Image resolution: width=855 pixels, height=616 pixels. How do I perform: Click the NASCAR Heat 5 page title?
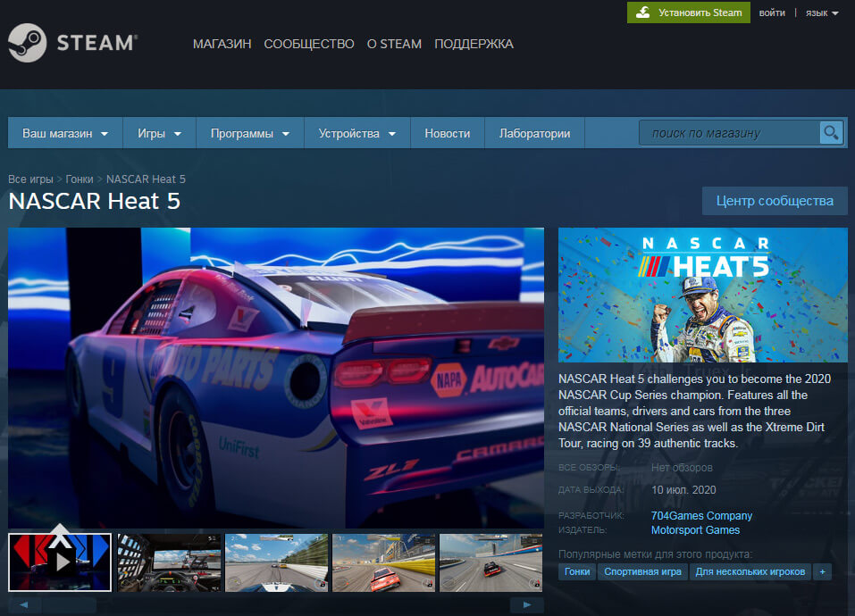coord(95,201)
